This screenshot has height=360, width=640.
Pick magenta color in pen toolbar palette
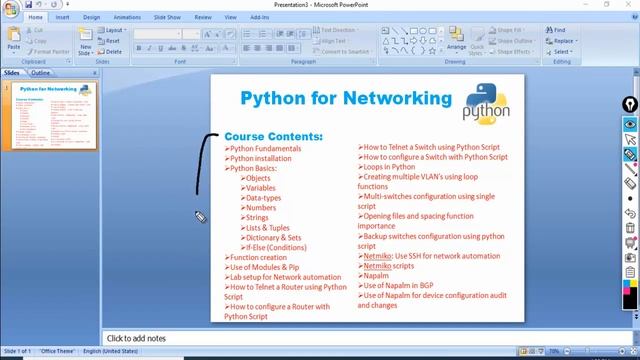(627, 290)
